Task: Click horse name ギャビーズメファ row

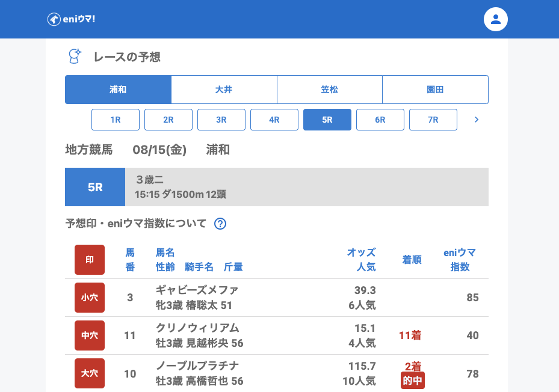Action: point(197,290)
